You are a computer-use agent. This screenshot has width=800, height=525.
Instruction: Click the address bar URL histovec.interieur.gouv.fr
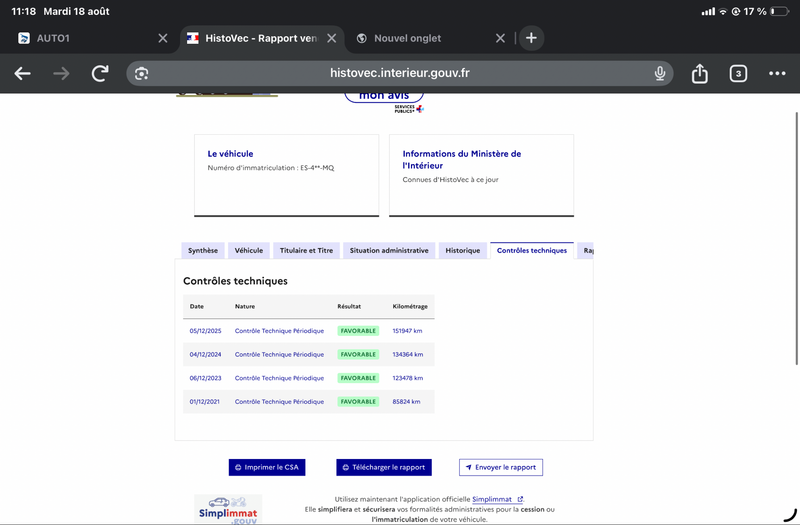pyautogui.click(x=399, y=73)
